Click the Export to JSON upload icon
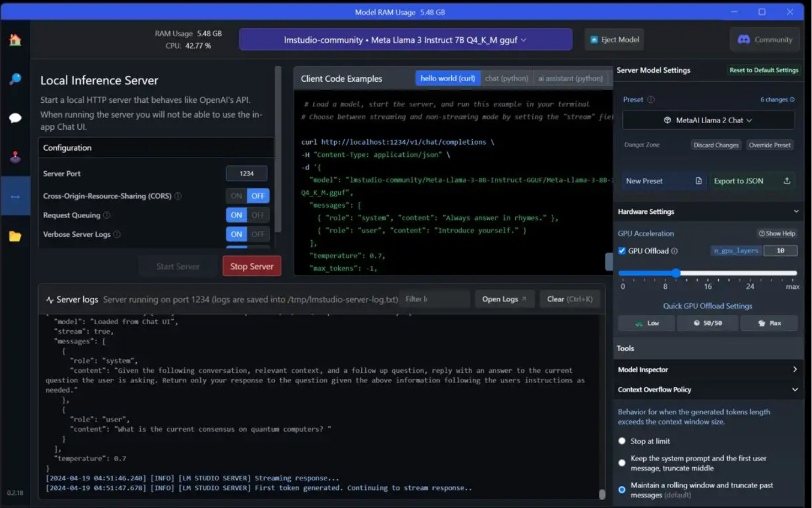812x508 pixels. click(787, 181)
